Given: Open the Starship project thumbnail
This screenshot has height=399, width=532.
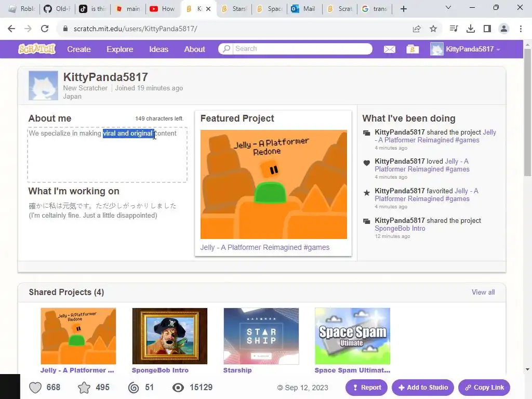Looking at the screenshot, I should pos(261,336).
